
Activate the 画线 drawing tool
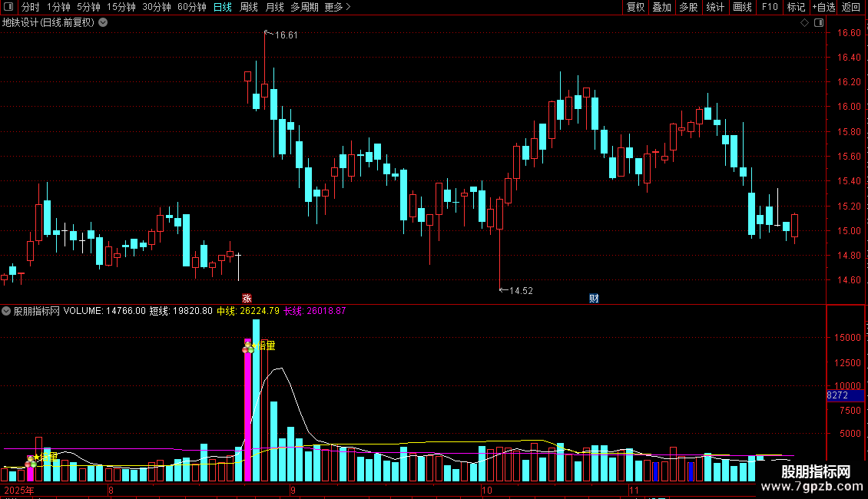click(x=742, y=7)
